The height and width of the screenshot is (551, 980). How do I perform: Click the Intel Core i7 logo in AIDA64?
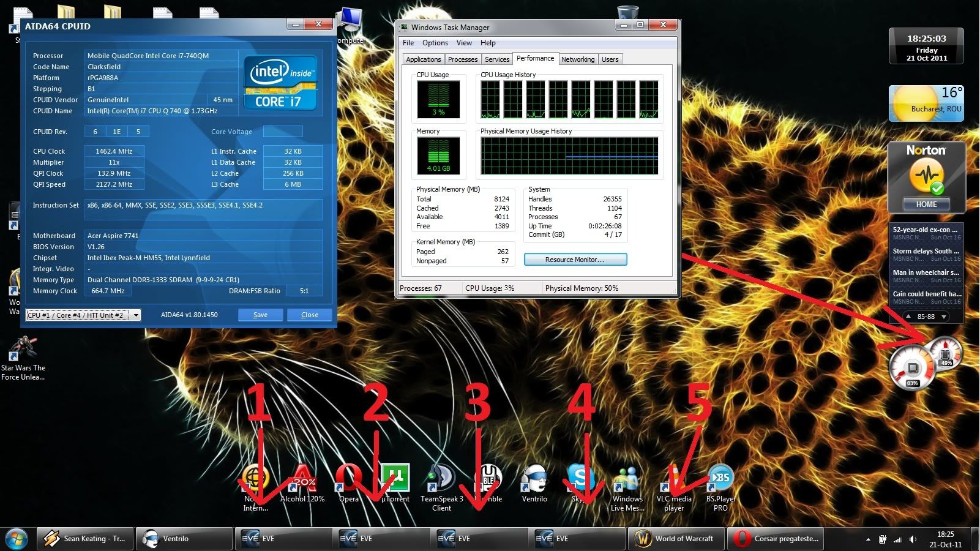pyautogui.click(x=280, y=83)
